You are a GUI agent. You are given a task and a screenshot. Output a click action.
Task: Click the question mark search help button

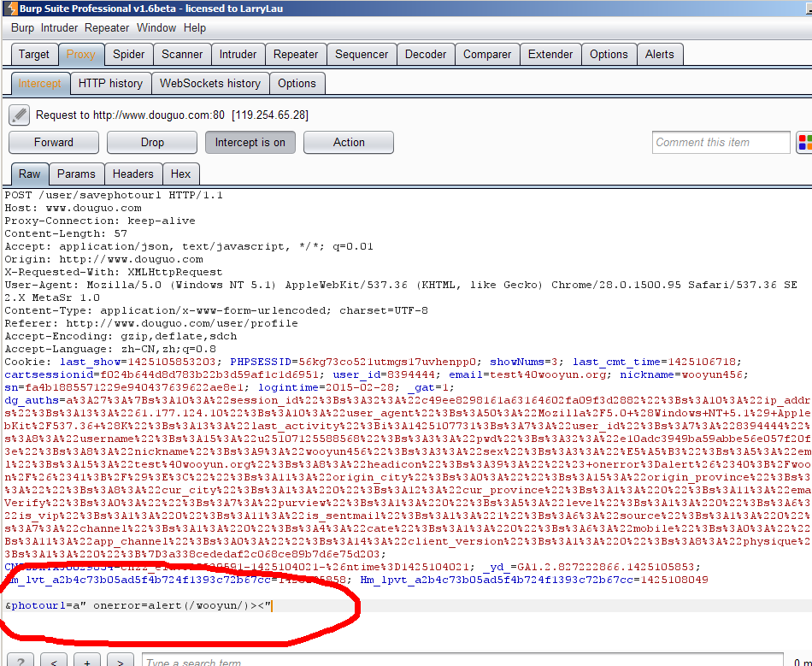(x=21, y=662)
